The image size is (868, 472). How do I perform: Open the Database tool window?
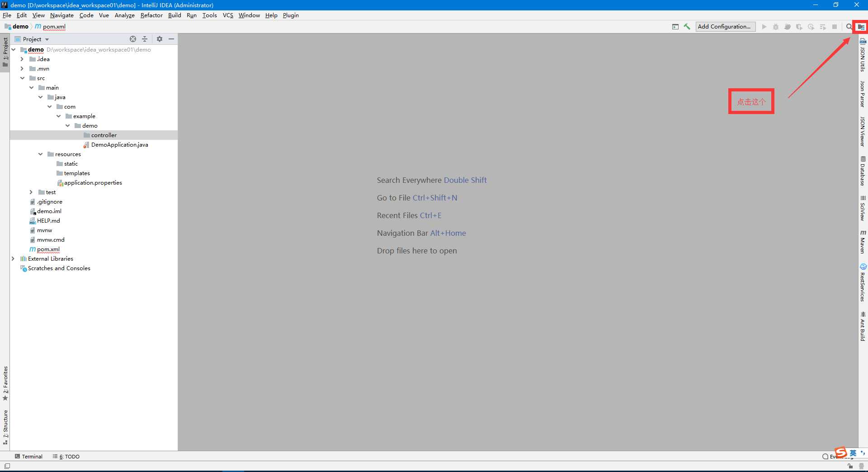click(x=863, y=171)
